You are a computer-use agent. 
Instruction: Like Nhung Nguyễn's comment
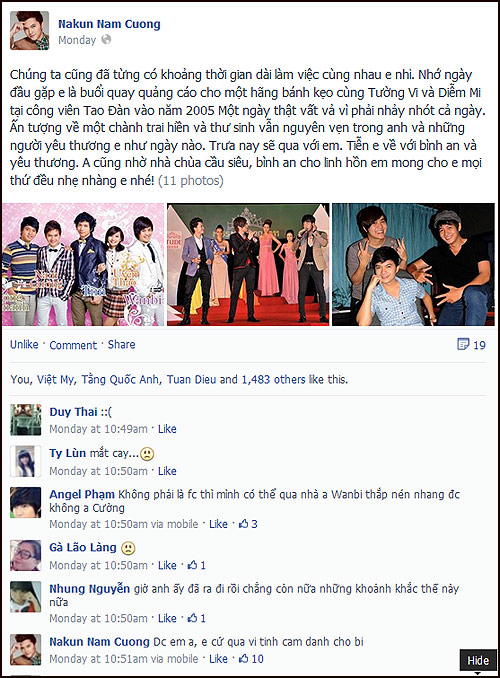[x=167, y=618]
